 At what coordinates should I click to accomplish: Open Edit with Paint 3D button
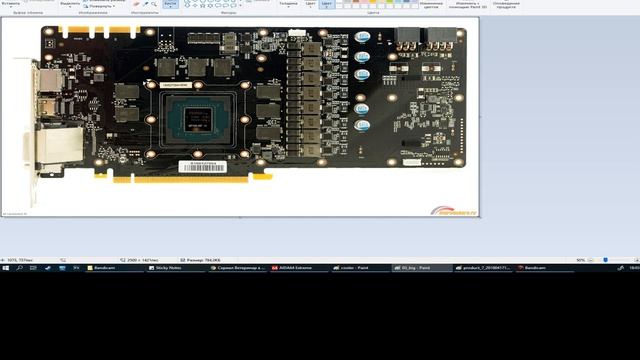(x=468, y=4)
